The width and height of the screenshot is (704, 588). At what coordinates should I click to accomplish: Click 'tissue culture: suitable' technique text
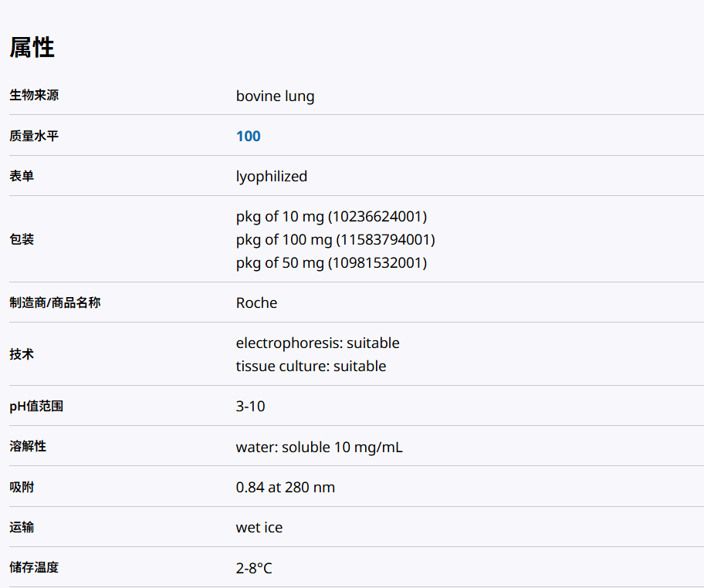point(310,367)
